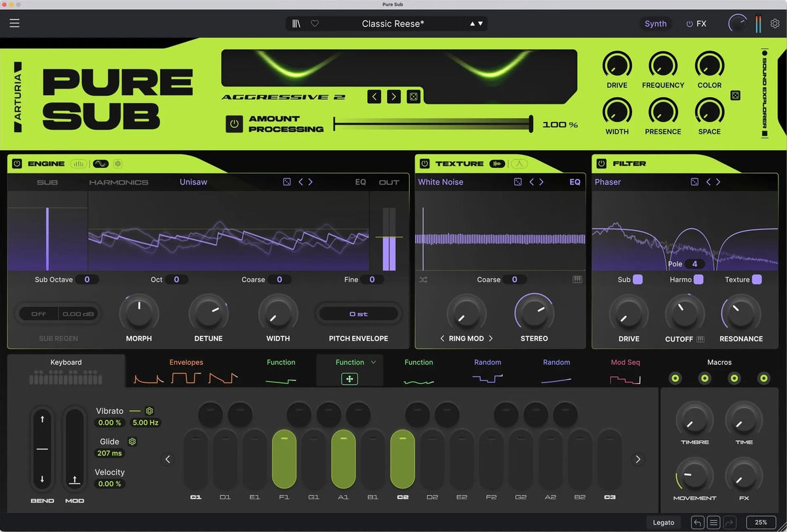Open the engine SUB tab
The width and height of the screenshot is (787, 532).
pos(47,182)
